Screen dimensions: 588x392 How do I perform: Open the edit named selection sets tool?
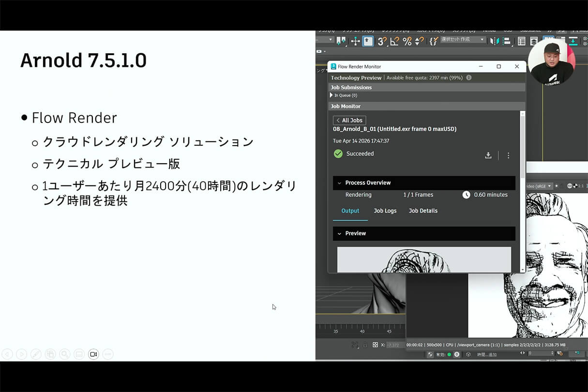[x=434, y=41]
